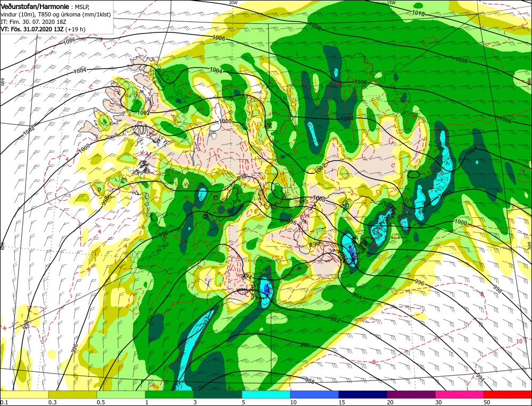
Task: Click 'vindur (10m), T850 og úrkoma' description
Action: [x=41, y=14]
